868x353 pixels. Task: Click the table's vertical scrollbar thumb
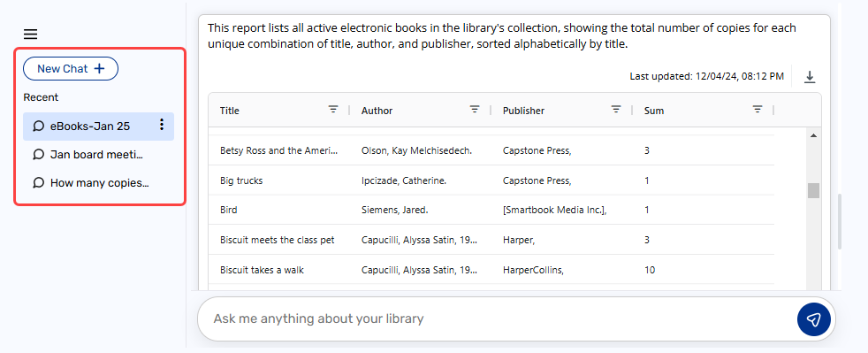813,190
